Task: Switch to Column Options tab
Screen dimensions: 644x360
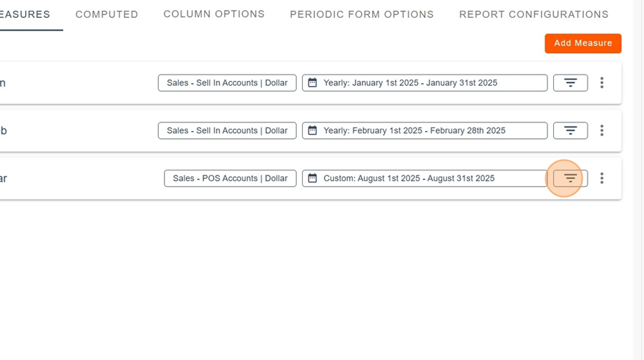Action: (214, 14)
